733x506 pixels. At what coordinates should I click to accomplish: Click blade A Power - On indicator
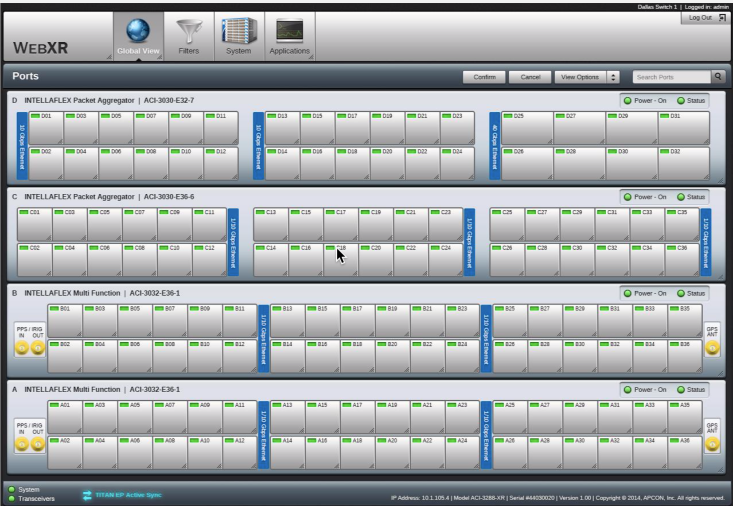pyautogui.click(x=628, y=390)
